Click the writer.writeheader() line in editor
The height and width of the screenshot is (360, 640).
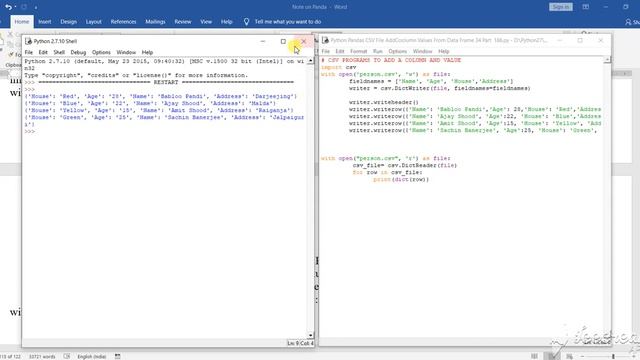tap(384, 102)
